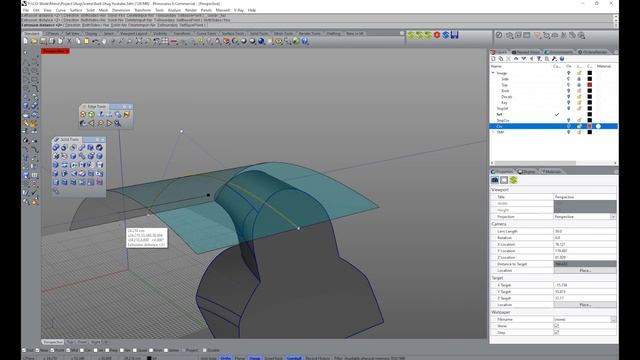Click the Move Layer Up arrow icon
This screenshot has width=640, height=360.
(516, 59)
